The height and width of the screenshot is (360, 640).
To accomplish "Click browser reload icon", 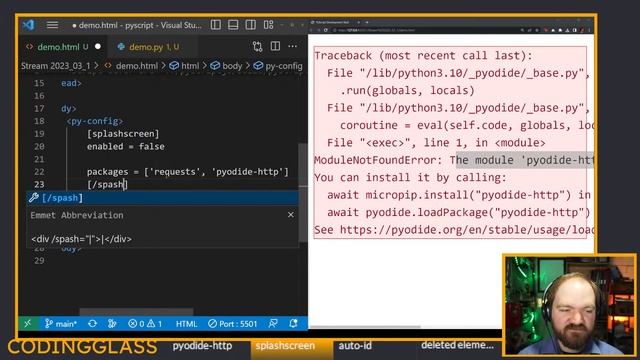I will [326, 30].
